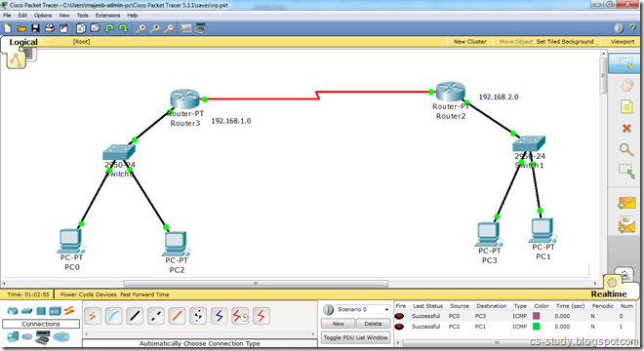Save the network with the floppy icon
Image resolution: width=644 pixels, height=351 pixels.
pyautogui.click(x=35, y=28)
